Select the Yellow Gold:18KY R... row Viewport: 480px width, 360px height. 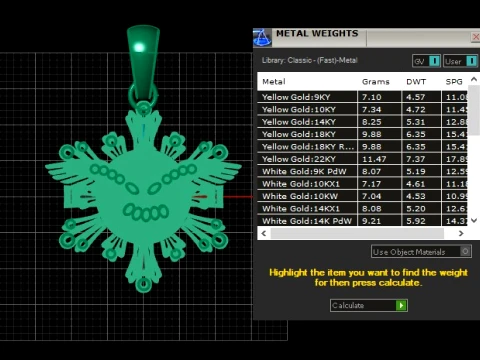click(362, 146)
